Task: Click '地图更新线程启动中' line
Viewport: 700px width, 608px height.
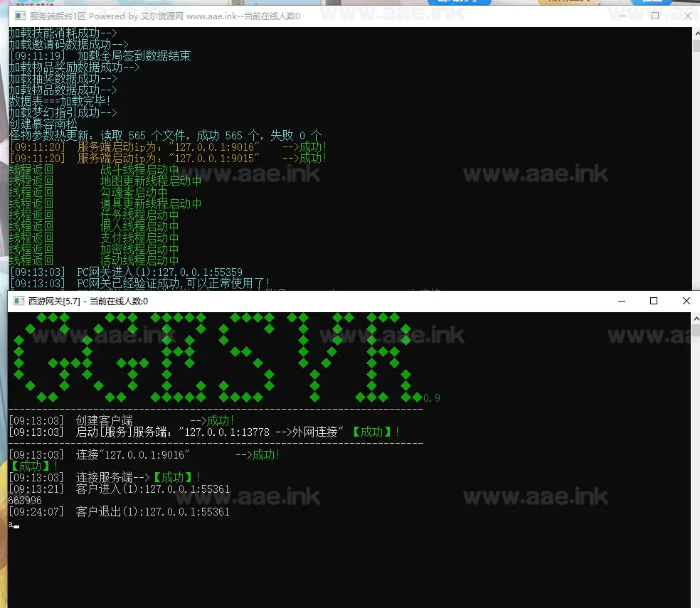Action: (105, 181)
